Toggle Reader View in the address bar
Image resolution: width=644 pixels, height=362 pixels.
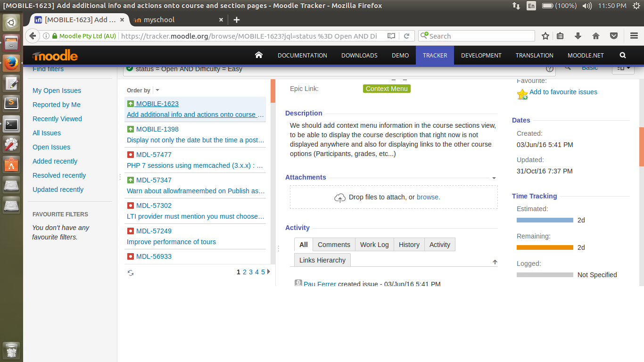391,36
